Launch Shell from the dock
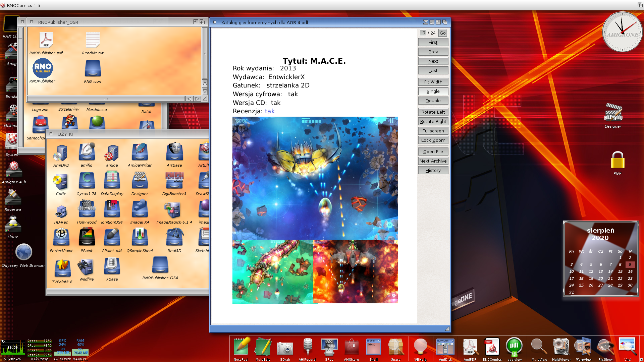This screenshot has width=644, height=362. point(373,347)
